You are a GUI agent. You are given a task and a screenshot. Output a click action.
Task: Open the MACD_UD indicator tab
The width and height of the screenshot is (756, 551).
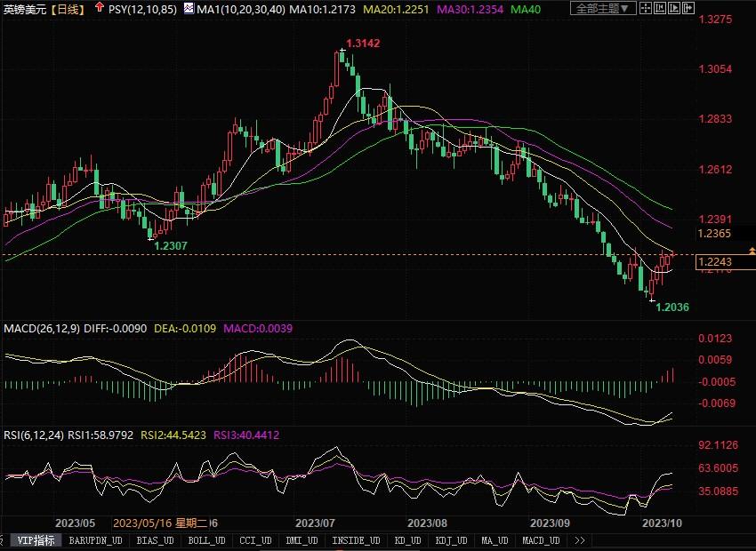[x=541, y=540]
